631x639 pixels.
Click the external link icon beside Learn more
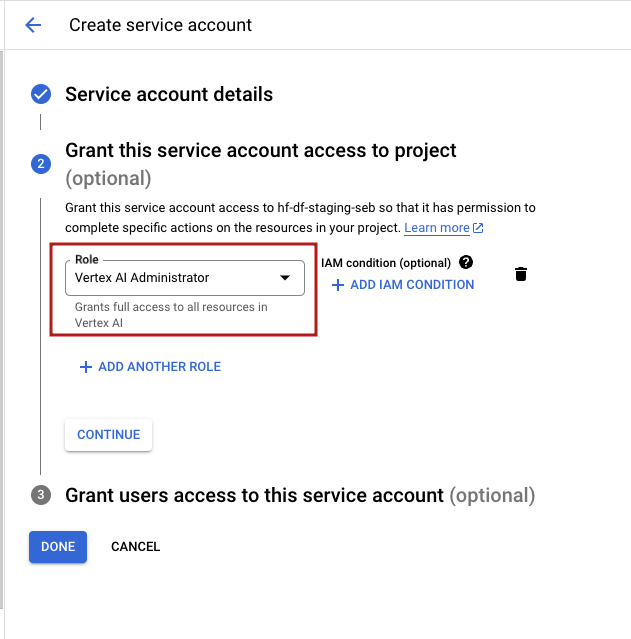(478, 228)
